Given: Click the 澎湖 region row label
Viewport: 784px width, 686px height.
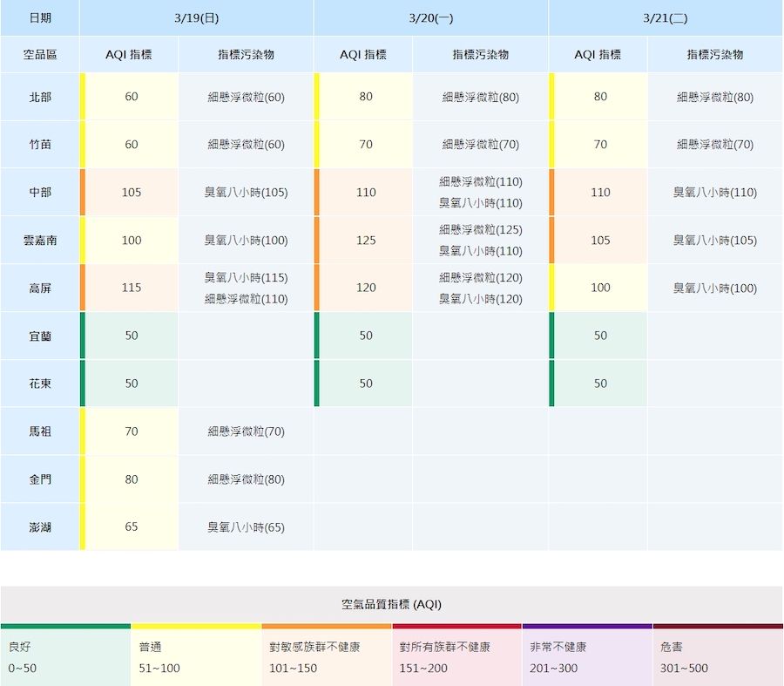Looking at the screenshot, I should click(x=40, y=527).
